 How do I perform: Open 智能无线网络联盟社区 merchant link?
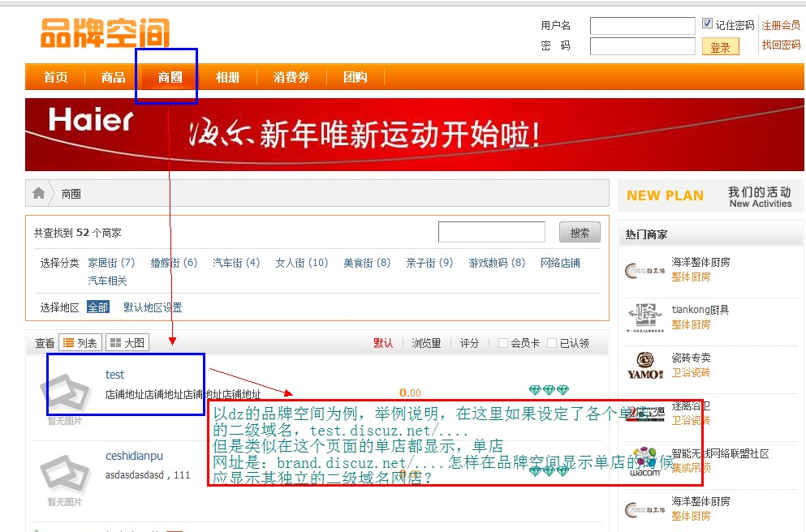click(720, 453)
